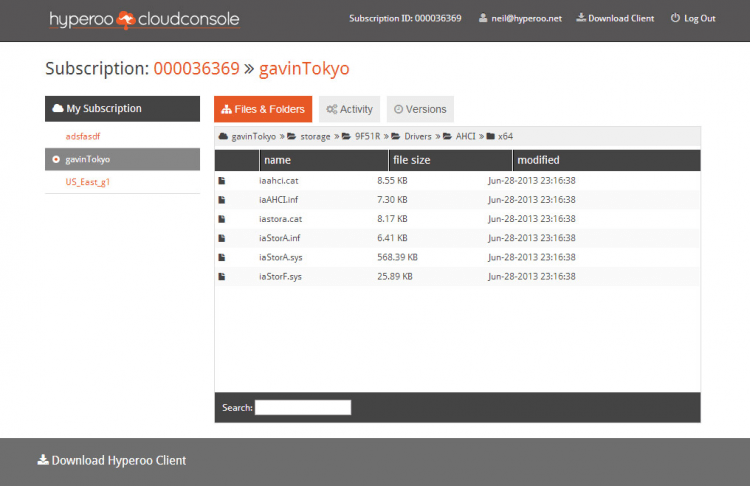
Task: Click the cloud icon in My Subscription header
Action: point(58,108)
